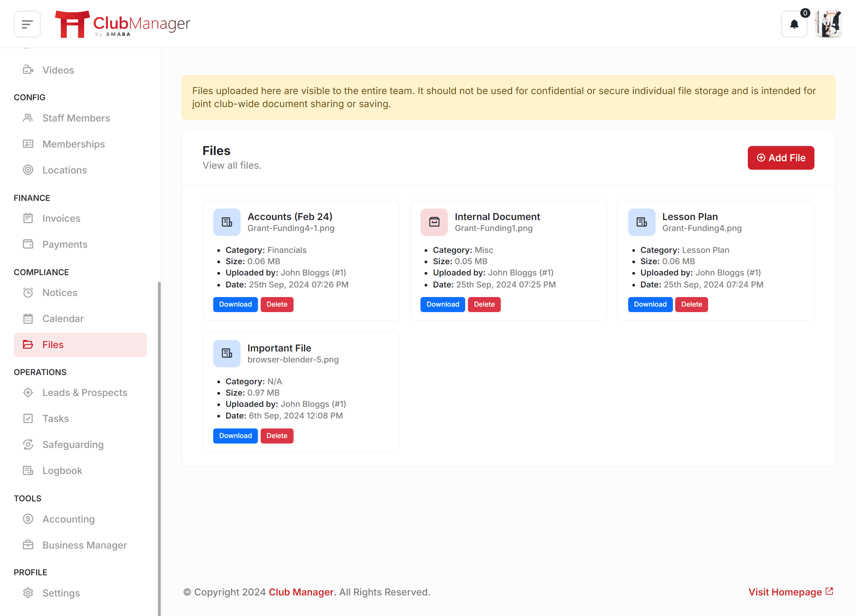Click the notification bell icon
Screen dimensions: 856x616
tap(794, 25)
